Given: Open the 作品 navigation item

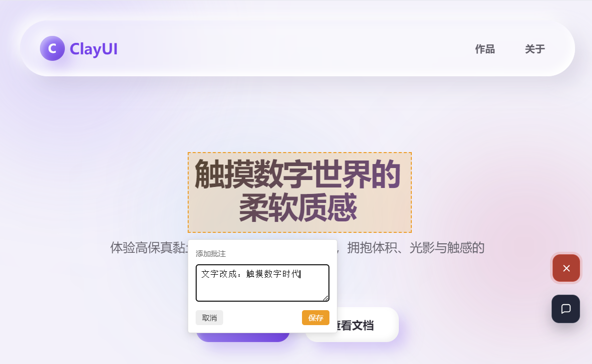Looking at the screenshot, I should click(485, 49).
